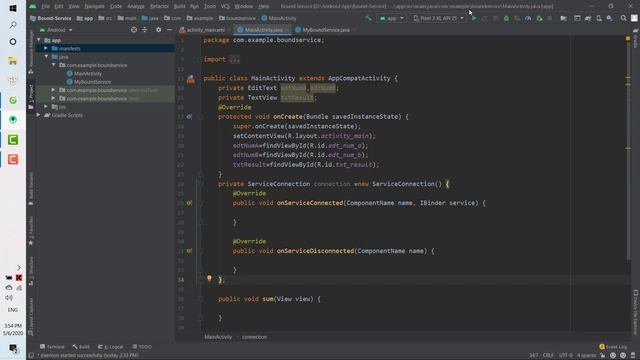Click the green Camtasia icon on the taskbar
The width and height of the screenshot is (640, 360).
click(13, 140)
